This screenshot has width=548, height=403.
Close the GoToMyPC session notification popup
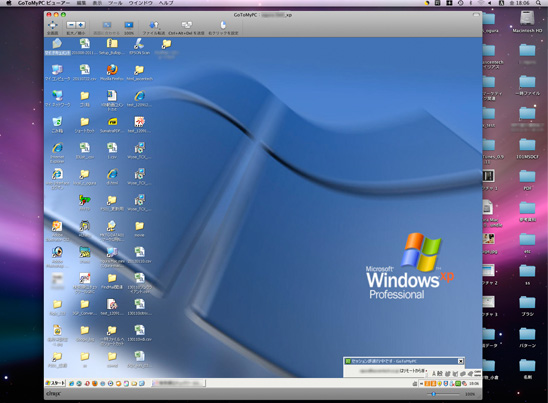[461, 361]
